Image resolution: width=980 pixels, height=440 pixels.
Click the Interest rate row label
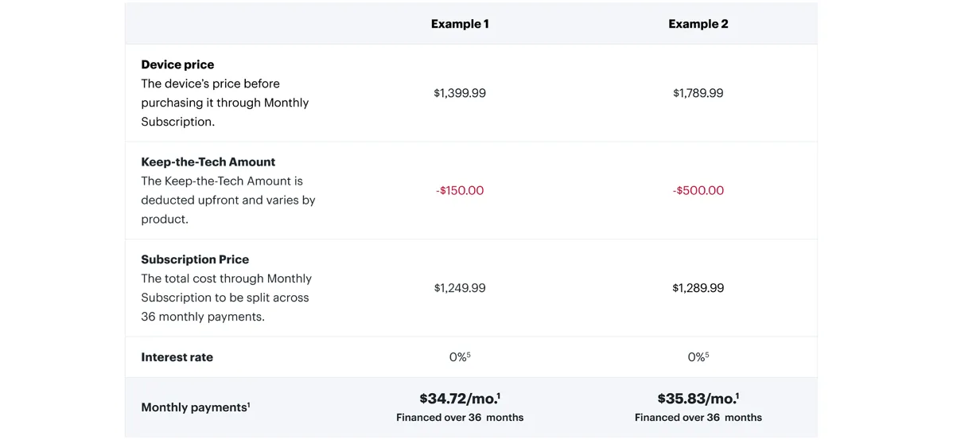(x=177, y=357)
